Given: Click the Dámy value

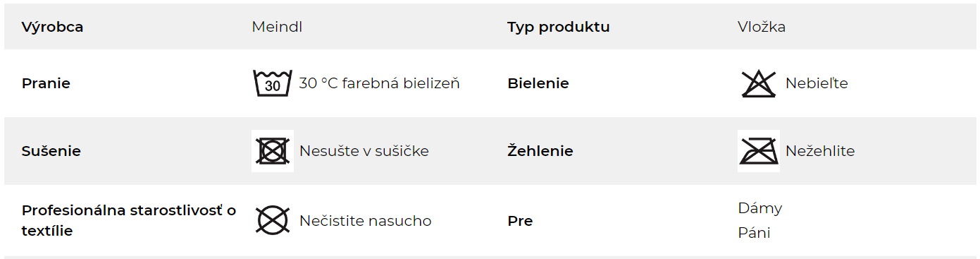Looking at the screenshot, I should click(760, 208).
